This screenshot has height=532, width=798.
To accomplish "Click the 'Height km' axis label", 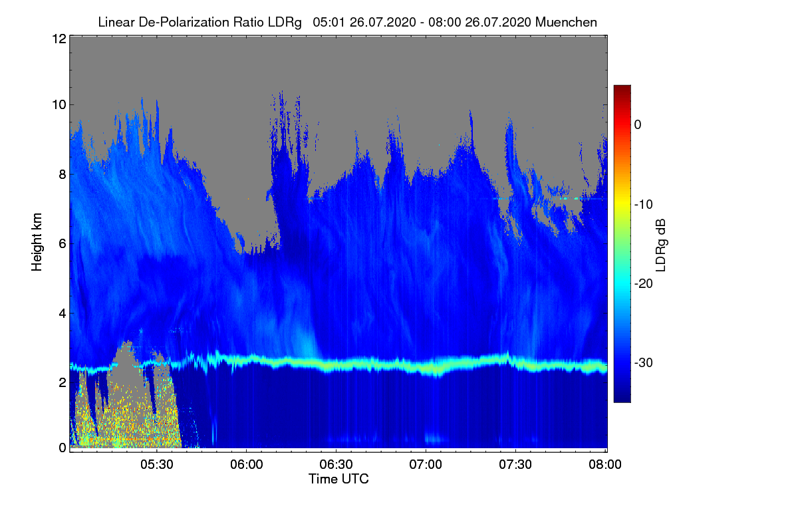I will (x=37, y=242).
